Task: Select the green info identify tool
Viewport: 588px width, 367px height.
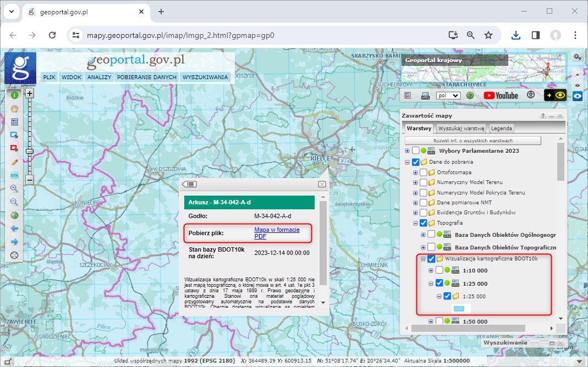Action: (x=14, y=95)
